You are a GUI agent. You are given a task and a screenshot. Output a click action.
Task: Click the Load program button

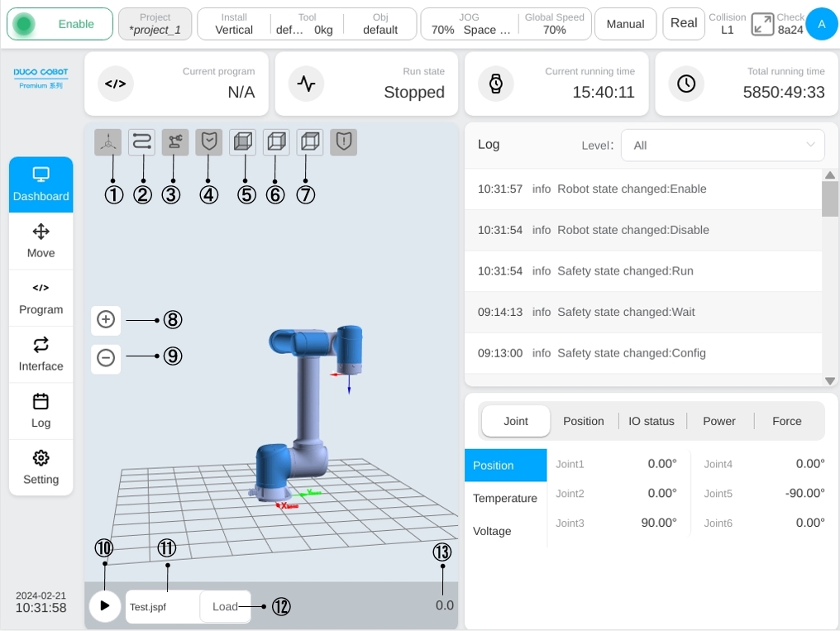225,606
